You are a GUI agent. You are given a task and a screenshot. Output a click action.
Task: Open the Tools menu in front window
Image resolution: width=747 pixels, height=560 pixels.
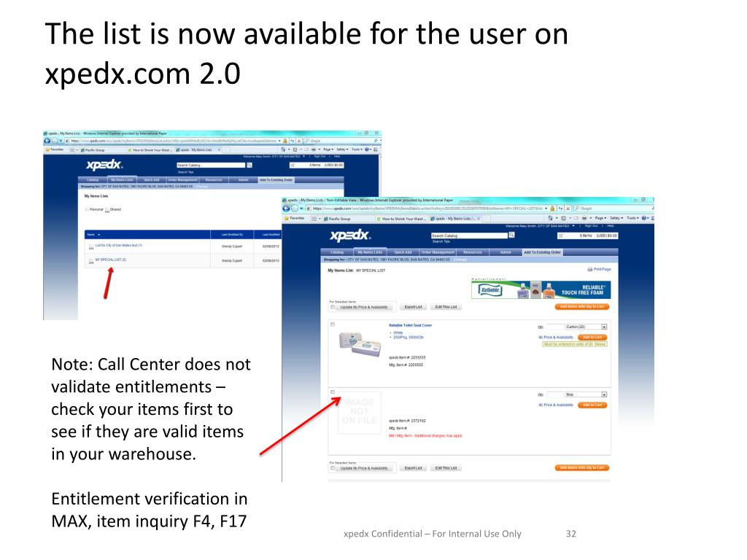pos(632,218)
